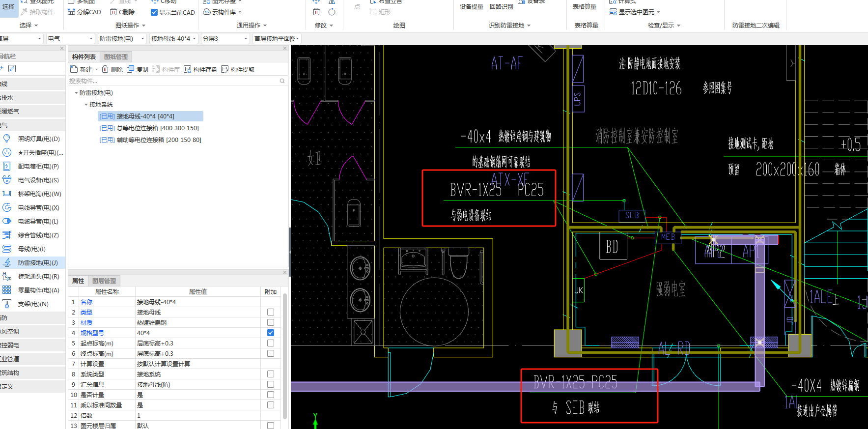Open the 接地母线-40*4 component dropdown
Viewport: 868px width, 429px height.
(173, 38)
